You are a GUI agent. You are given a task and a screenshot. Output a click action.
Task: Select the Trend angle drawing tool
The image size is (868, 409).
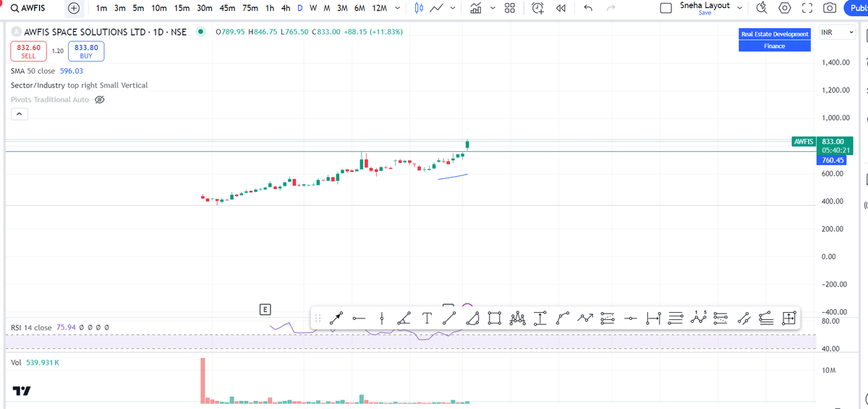(x=404, y=318)
